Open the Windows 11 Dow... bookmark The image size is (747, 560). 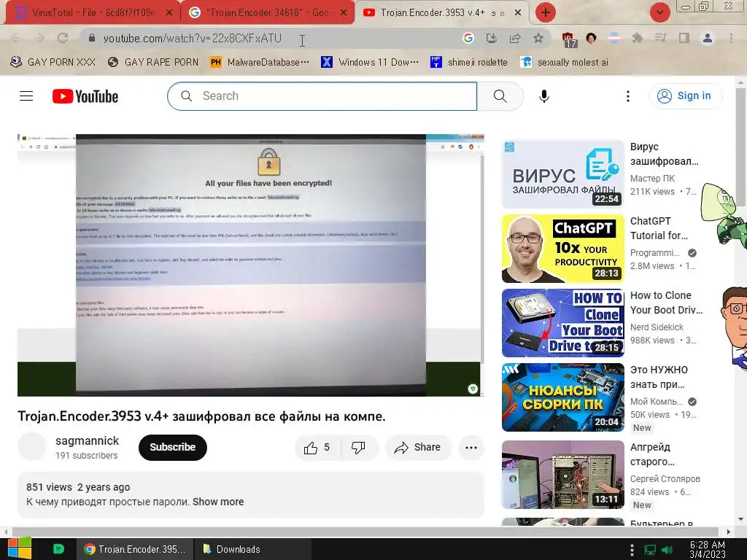[370, 62]
